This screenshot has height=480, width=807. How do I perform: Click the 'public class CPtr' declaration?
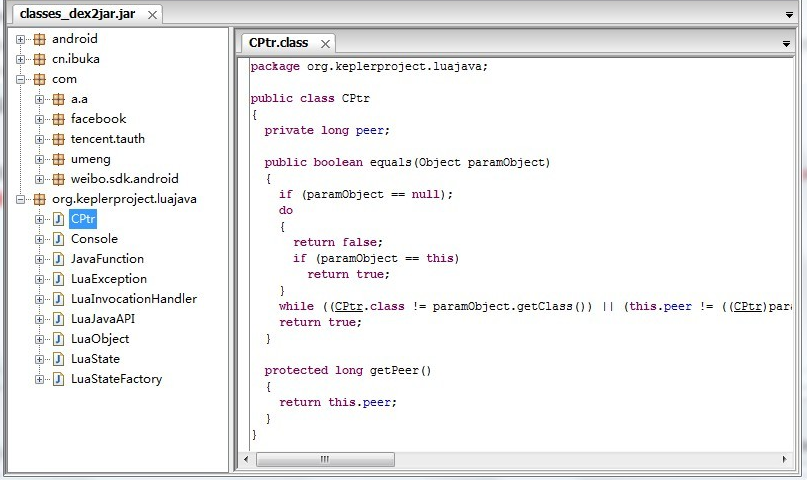pyautogui.click(x=310, y=99)
